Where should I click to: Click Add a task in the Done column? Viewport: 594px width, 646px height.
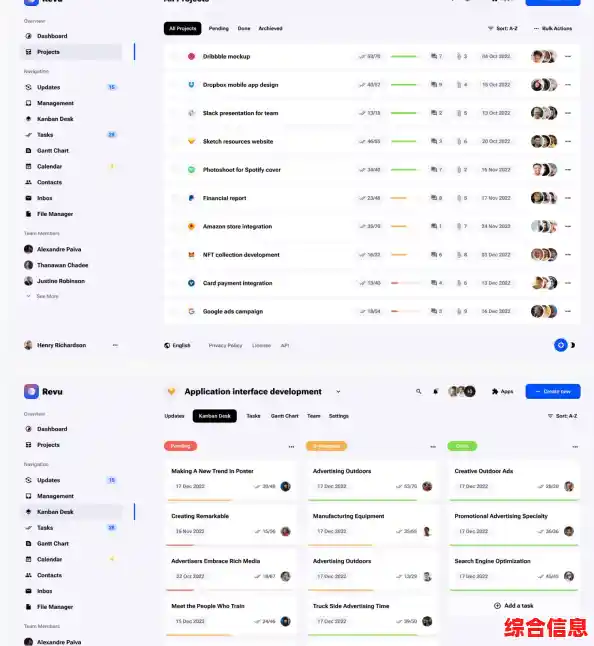513,606
